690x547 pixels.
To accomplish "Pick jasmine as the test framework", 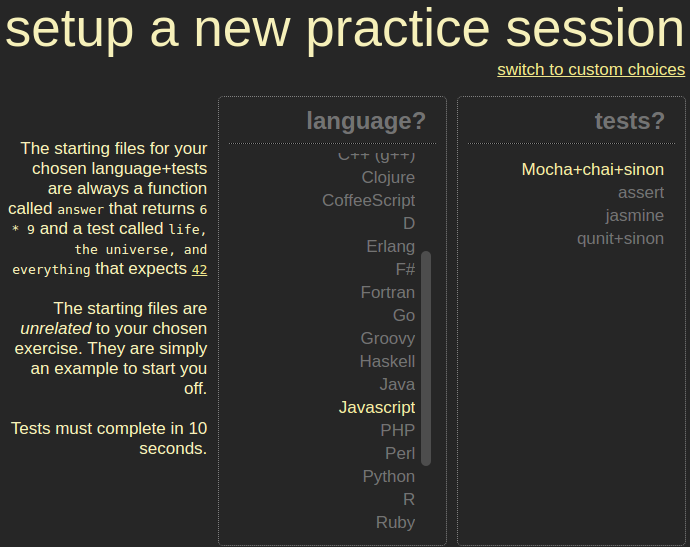I will [x=634, y=216].
